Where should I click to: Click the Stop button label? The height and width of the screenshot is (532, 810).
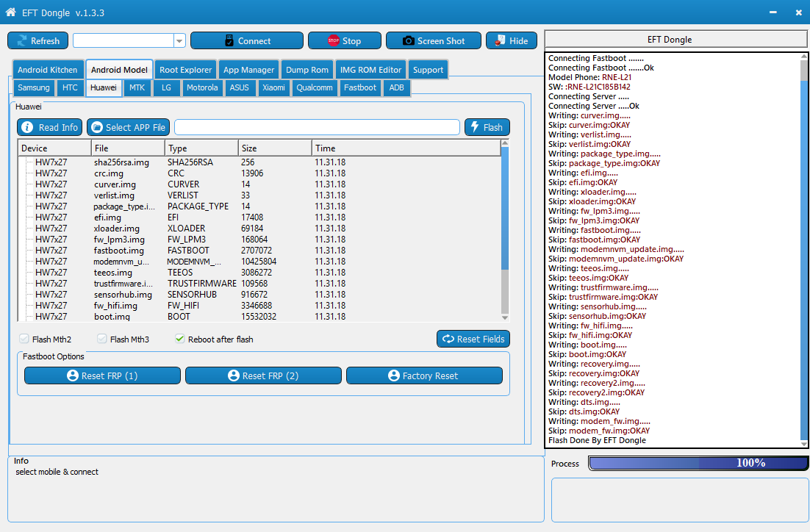(x=351, y=41)
